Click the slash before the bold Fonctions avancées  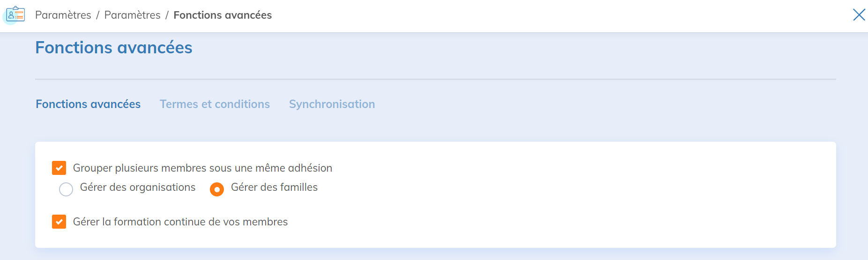(167, 15)
